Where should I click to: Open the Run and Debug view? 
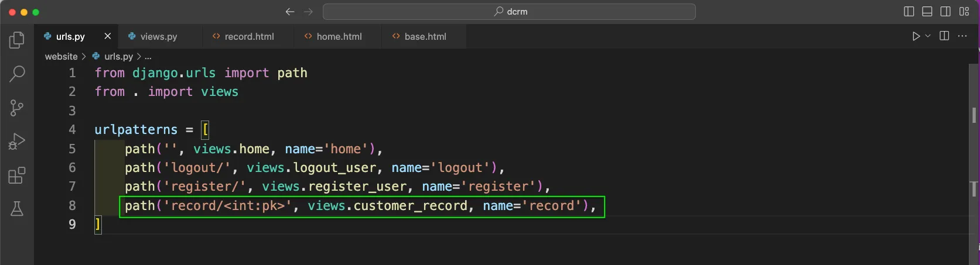click(x=17, y=142)
